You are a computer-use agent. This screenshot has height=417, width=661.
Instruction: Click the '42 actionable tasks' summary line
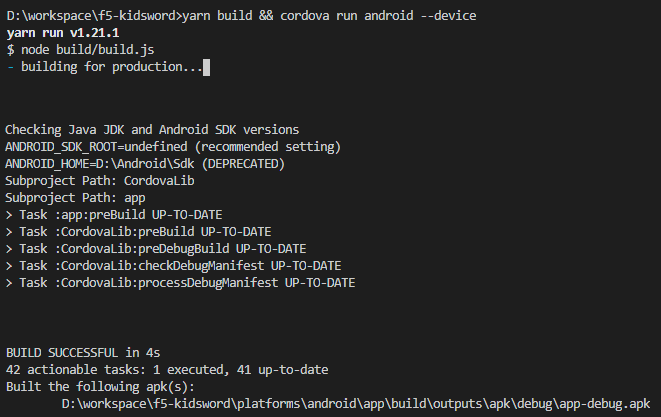pyautogui.click(x=167, y=370)
